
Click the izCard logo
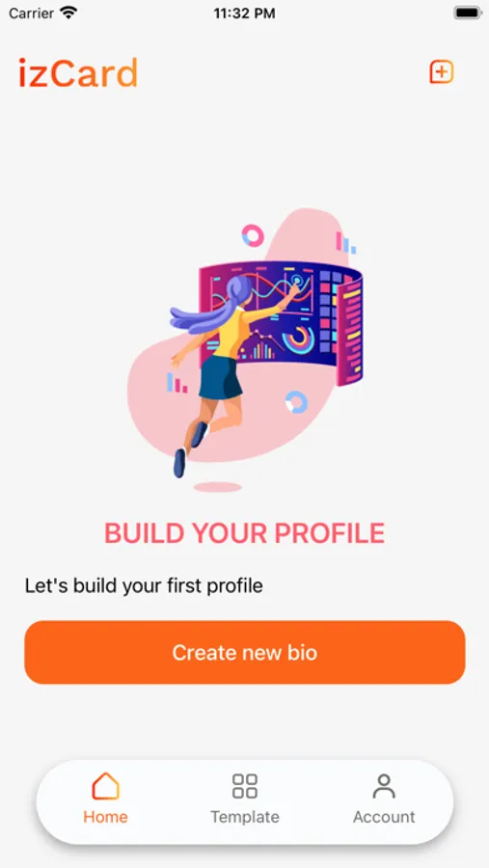(77, 73)
